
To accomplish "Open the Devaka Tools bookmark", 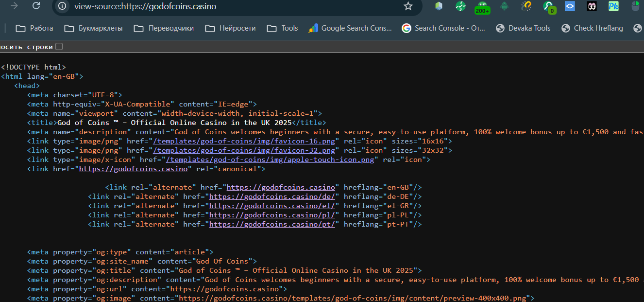I will [523, 28].
